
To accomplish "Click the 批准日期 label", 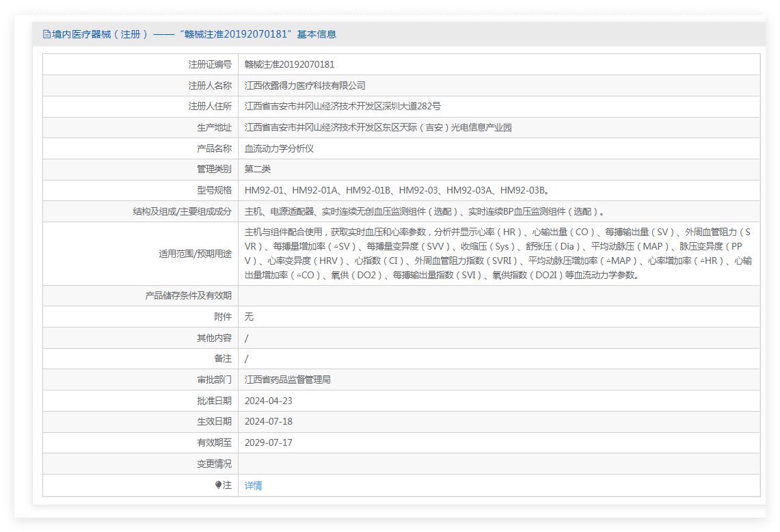I will click(x=215, y=401).
